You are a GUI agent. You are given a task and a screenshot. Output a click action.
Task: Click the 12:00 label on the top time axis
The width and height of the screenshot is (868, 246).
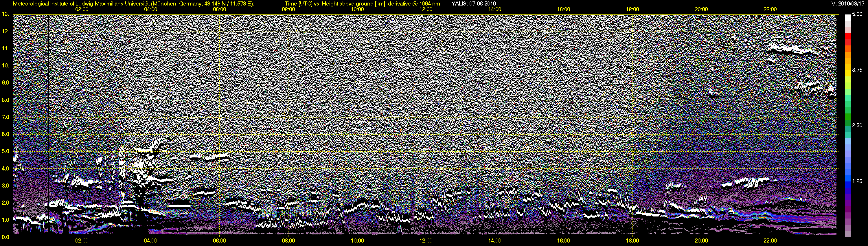pos(426,10)
